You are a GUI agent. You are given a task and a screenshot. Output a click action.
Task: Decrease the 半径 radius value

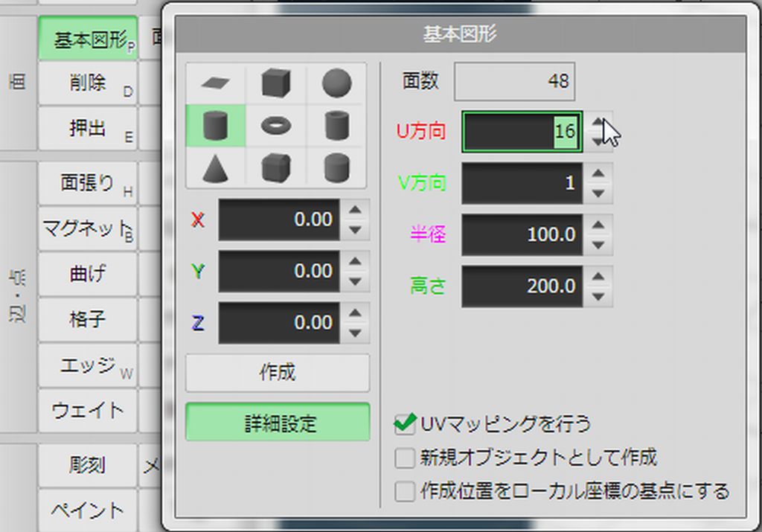tap(598, 245)
